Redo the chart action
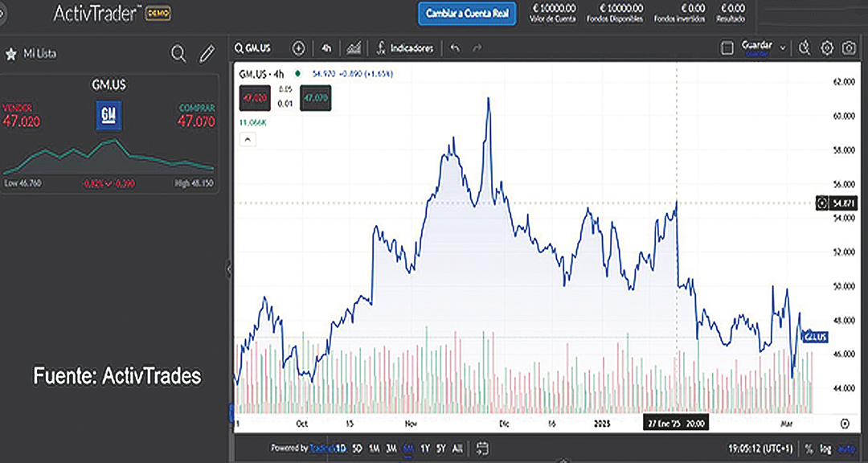 [x=477, y=48]
